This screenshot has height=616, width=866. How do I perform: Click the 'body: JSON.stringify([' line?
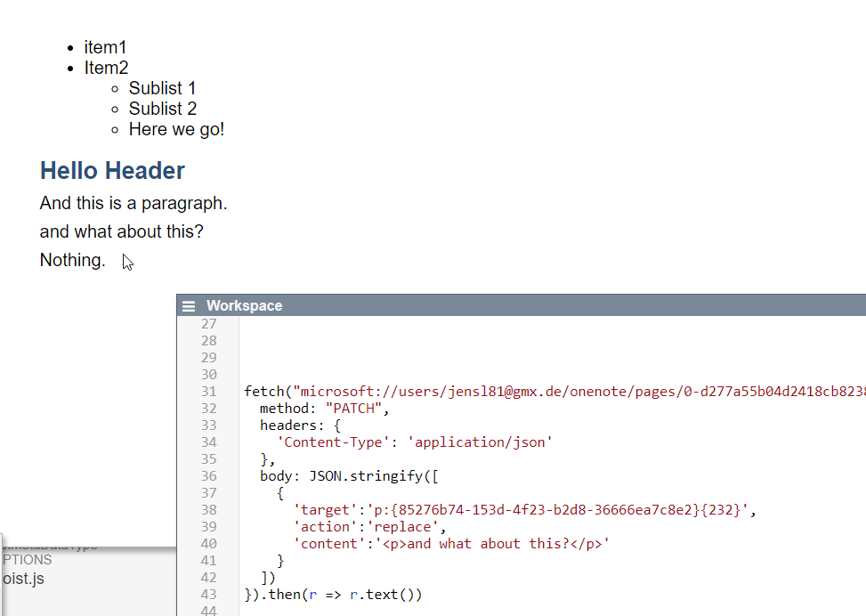(349, 476)
